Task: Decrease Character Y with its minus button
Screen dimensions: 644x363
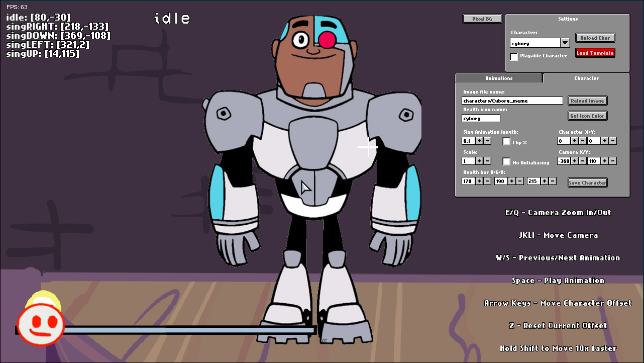Action: click(613, 141)
